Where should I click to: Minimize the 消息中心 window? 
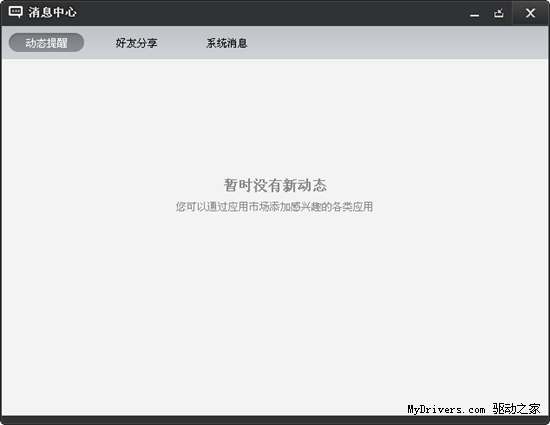pos(475,14)
